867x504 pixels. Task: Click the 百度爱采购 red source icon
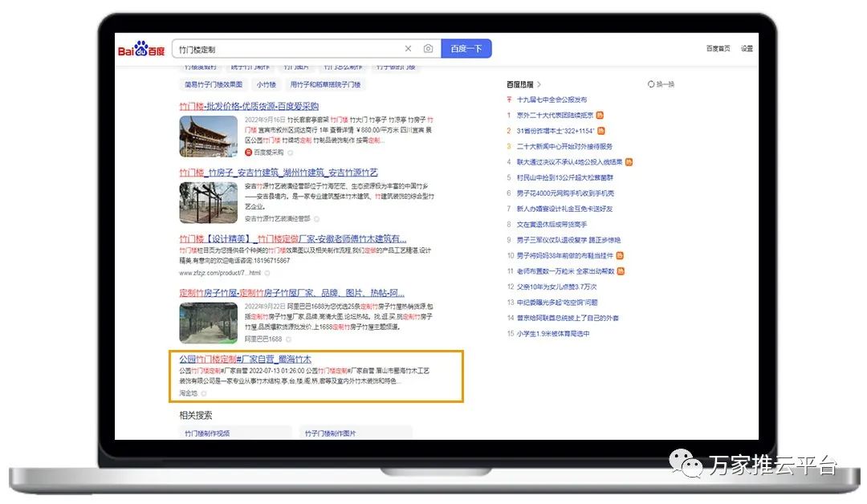point(249,152)
